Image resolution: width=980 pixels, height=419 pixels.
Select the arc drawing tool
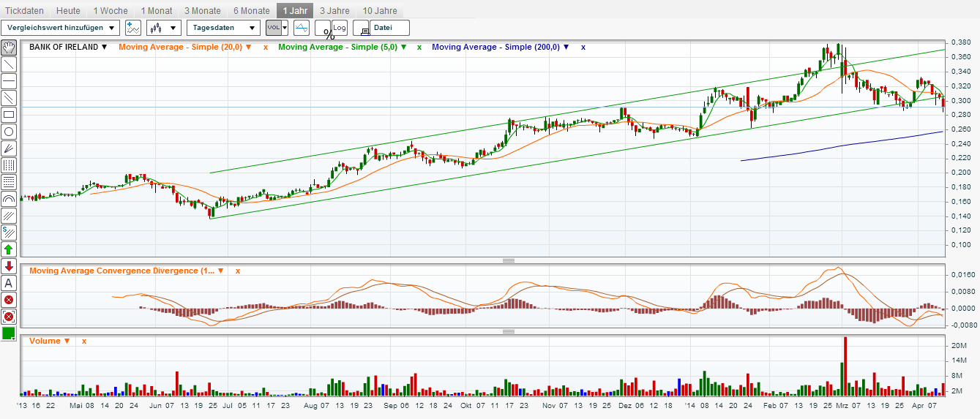[x=9, y=199]
